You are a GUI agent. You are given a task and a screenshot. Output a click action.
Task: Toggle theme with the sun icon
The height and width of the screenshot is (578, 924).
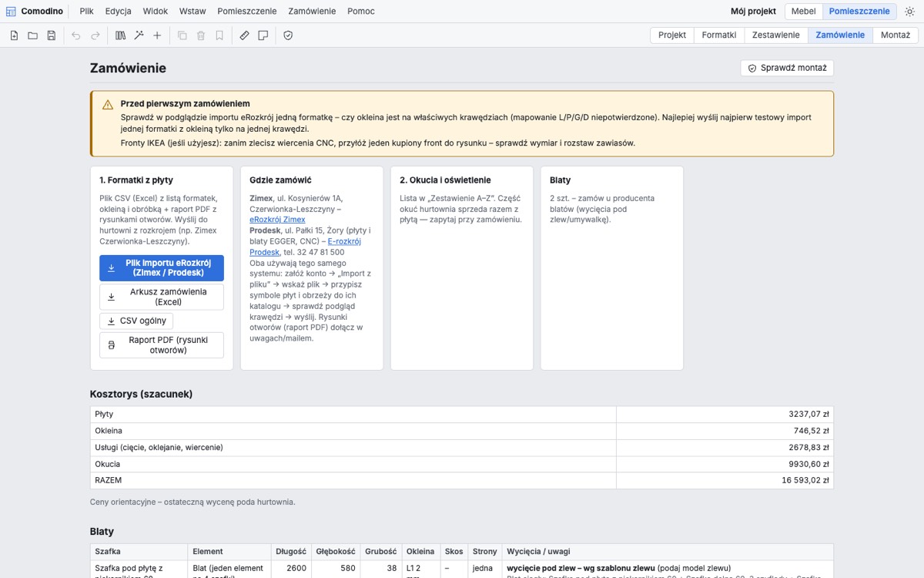point(909,12)
